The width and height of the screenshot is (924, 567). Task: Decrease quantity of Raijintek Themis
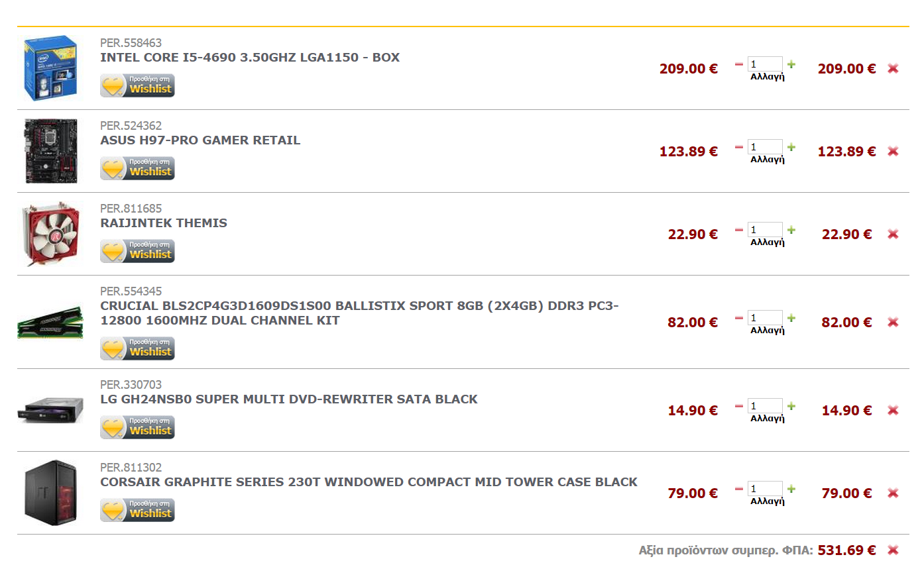tap(739, 230)
